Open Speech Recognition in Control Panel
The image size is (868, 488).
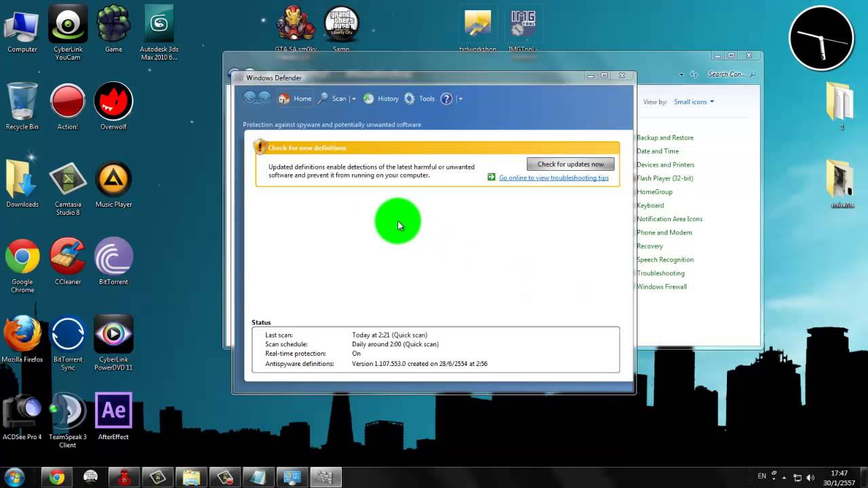(665, 260)
